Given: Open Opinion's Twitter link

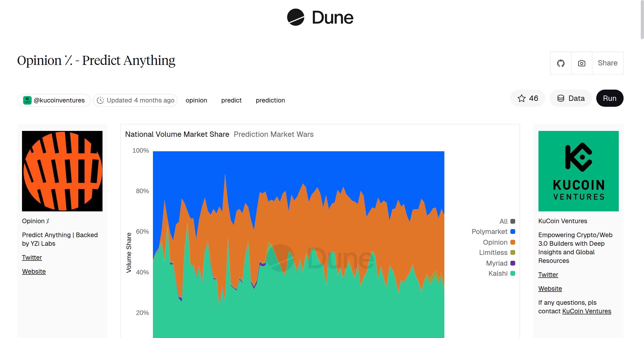Looking at the screenshot, I should pyautogui.click(x=32, y=257).
